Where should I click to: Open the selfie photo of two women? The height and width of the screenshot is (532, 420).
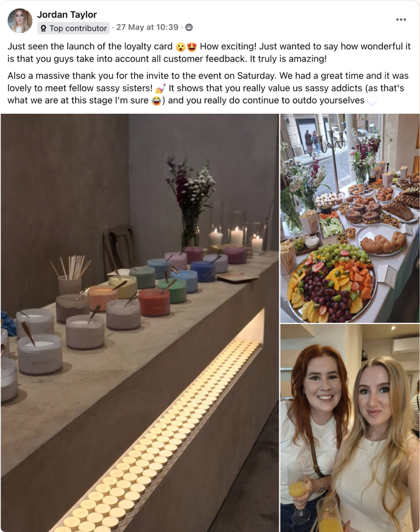(x=350, y=428)
